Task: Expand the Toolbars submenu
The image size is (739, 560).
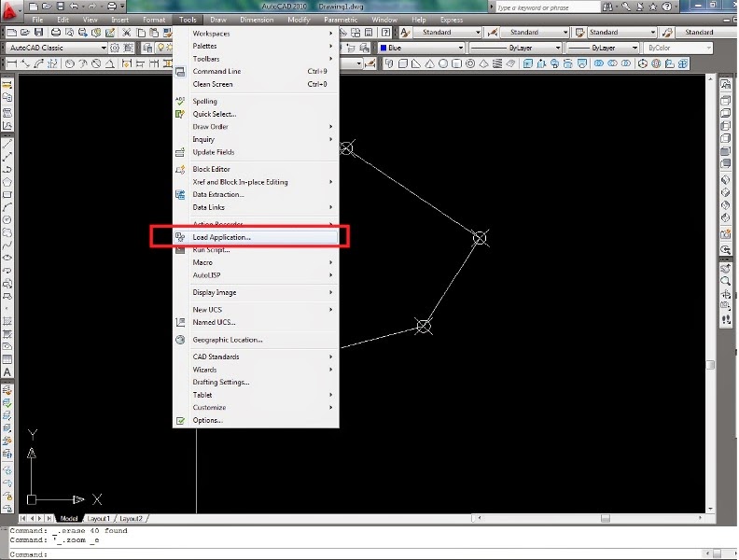Action: 256,59
